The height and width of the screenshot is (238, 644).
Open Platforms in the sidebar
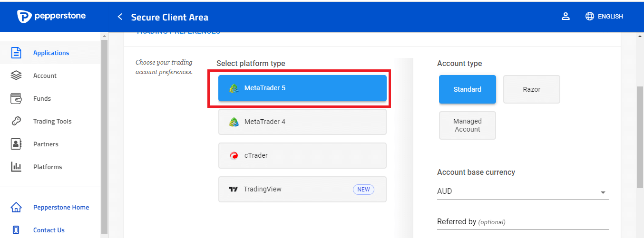coord(50,167)
